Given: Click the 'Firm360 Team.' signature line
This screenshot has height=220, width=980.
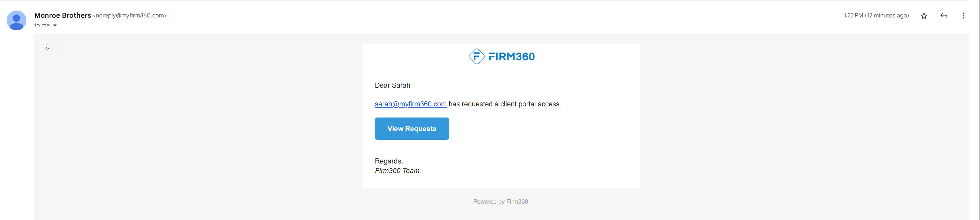Looking at the screenshot, I should click(x=397, y=171).
